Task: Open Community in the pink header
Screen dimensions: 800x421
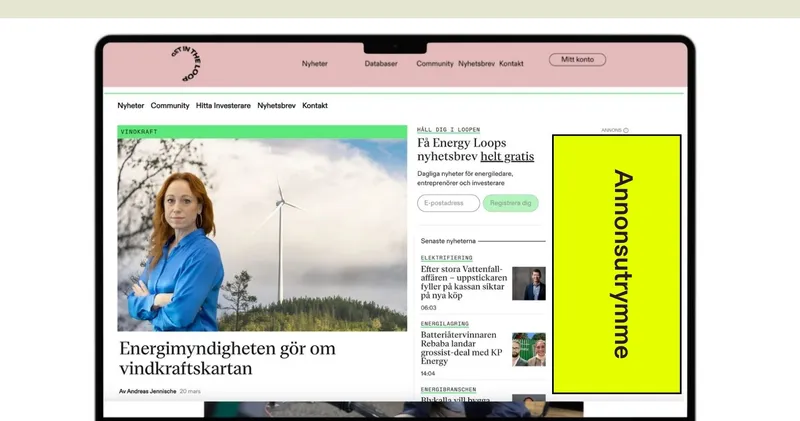Action: (435, 64)
